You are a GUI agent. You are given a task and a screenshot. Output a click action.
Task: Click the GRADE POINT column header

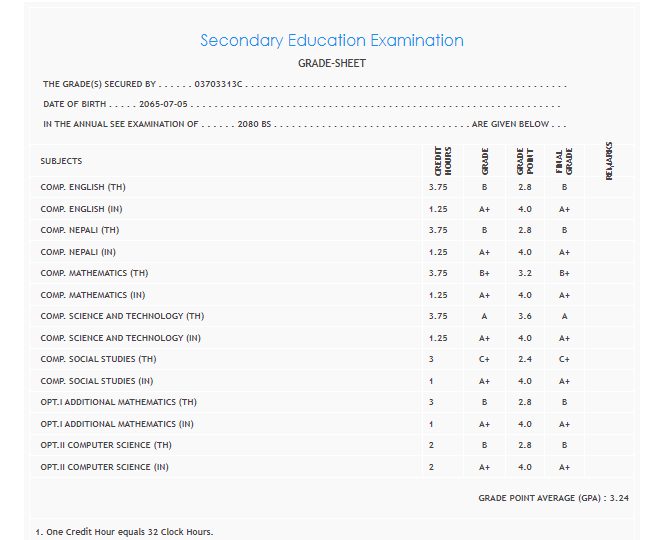click(524, 161)
